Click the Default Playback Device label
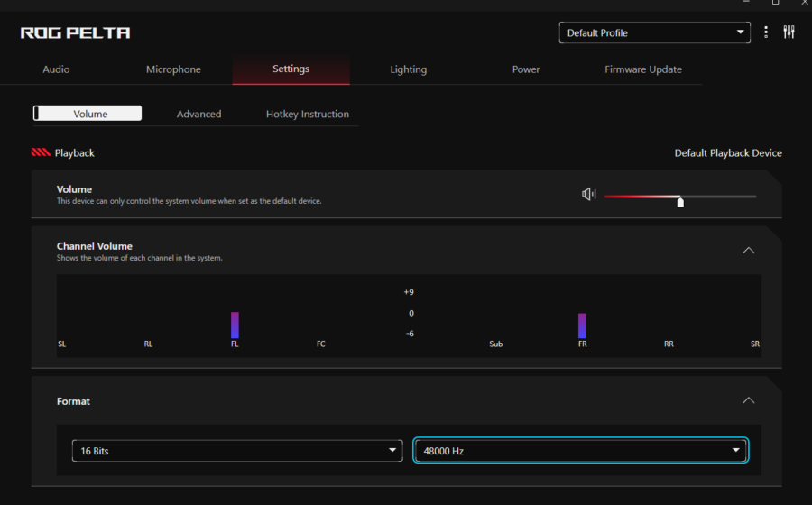Viewport: 812px width, 505px height. coord(728,153)
